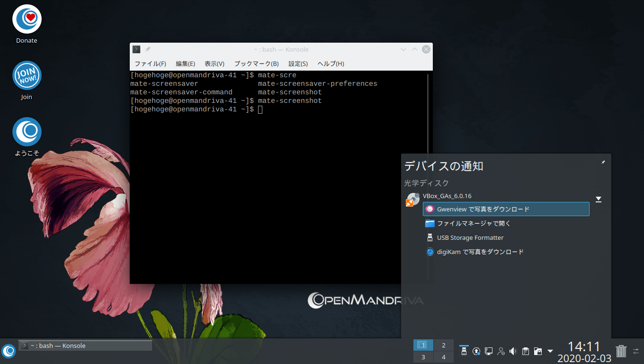Click the digiKam icon in device actions

click(430, 252)
